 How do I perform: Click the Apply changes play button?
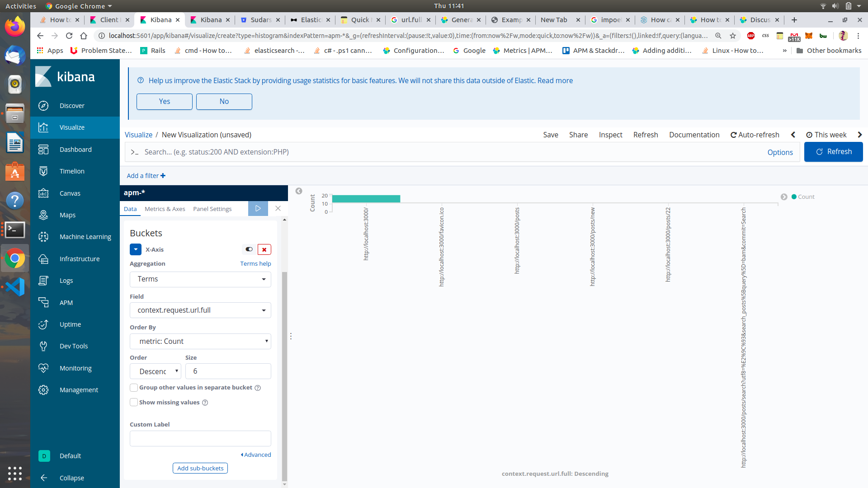(x=258, y=208)
